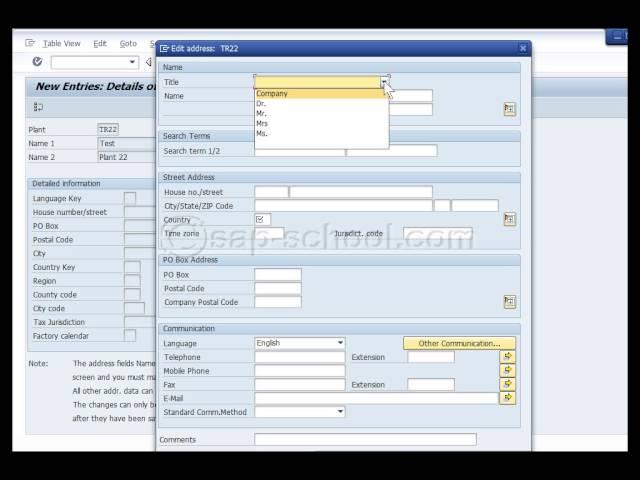This screenshot has height=480, width=640.
Task: Expand the PO Box Address more-fields icon
Action: tap(509, 302)
